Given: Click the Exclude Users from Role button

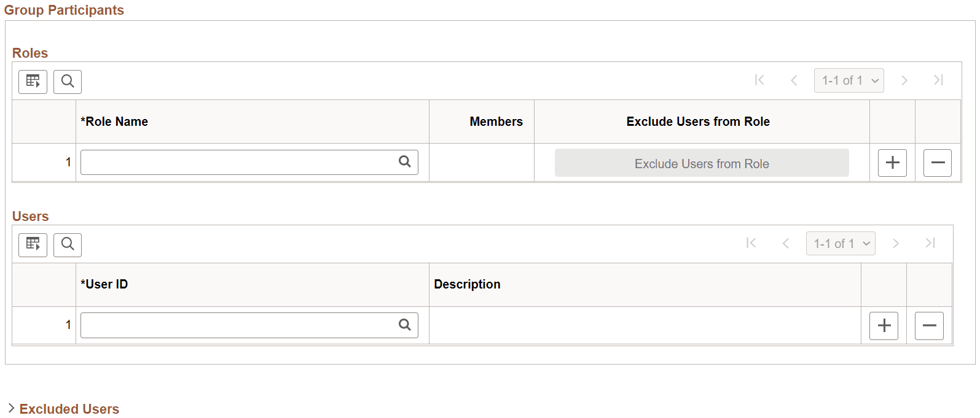Looking at the screenshot, I should [702, 163].
